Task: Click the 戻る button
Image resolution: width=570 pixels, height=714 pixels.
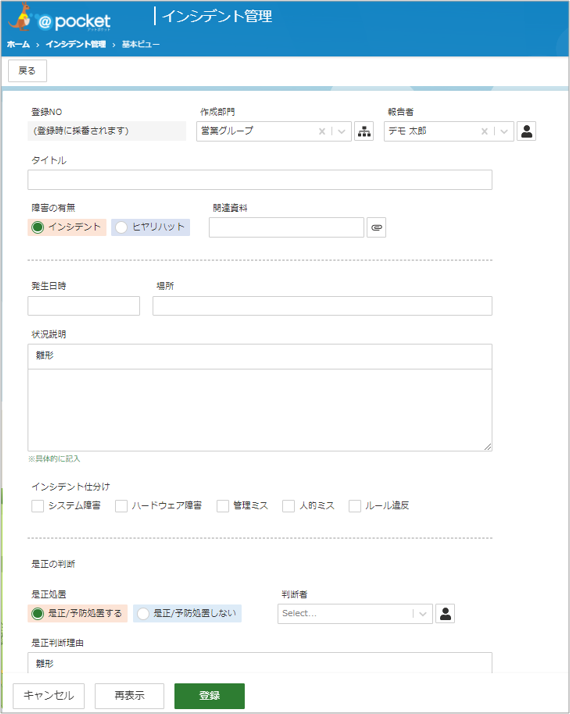Action: [x=27, y=71]
